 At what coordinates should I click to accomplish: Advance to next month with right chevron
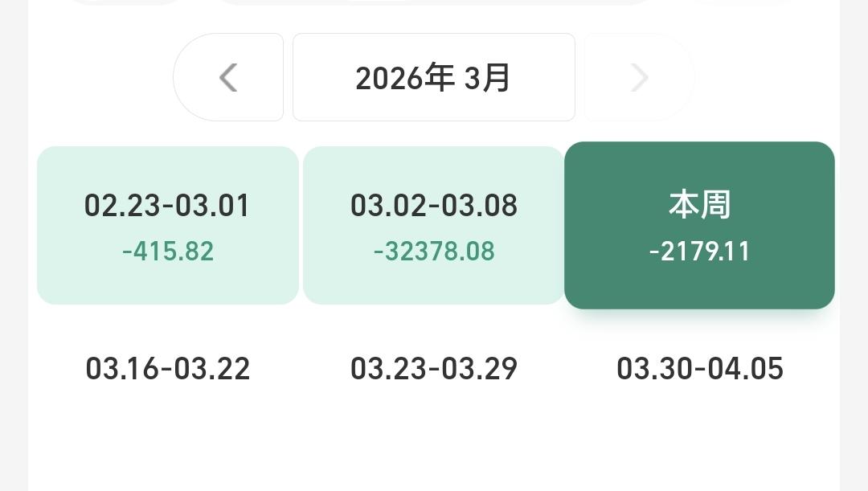pyautogui.click(x=640, y=77)
